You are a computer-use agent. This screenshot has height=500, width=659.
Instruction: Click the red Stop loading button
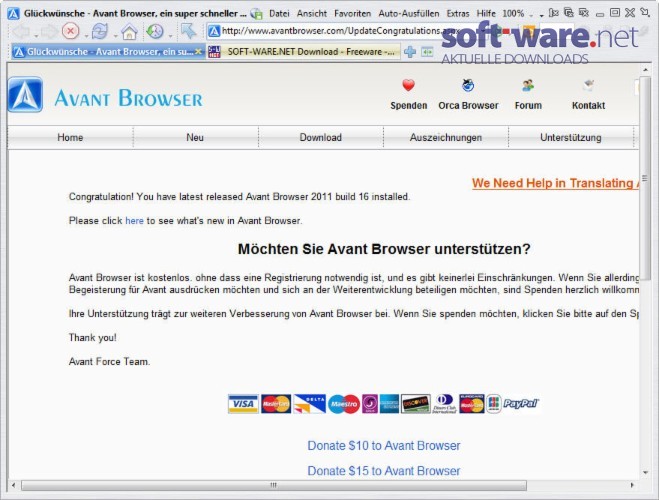pyautogui.click(x=71, y=31)
